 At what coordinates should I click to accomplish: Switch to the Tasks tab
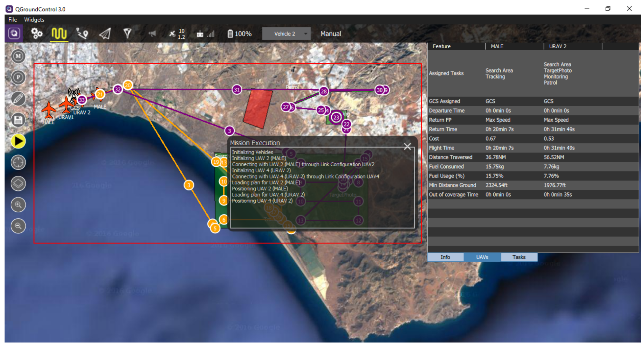(519, 257)
